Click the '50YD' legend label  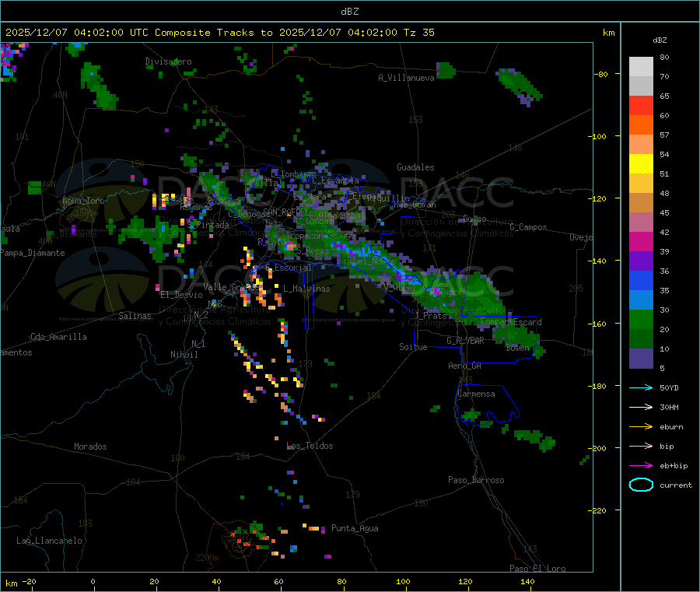pyautogui.click(x=669, y=387)
